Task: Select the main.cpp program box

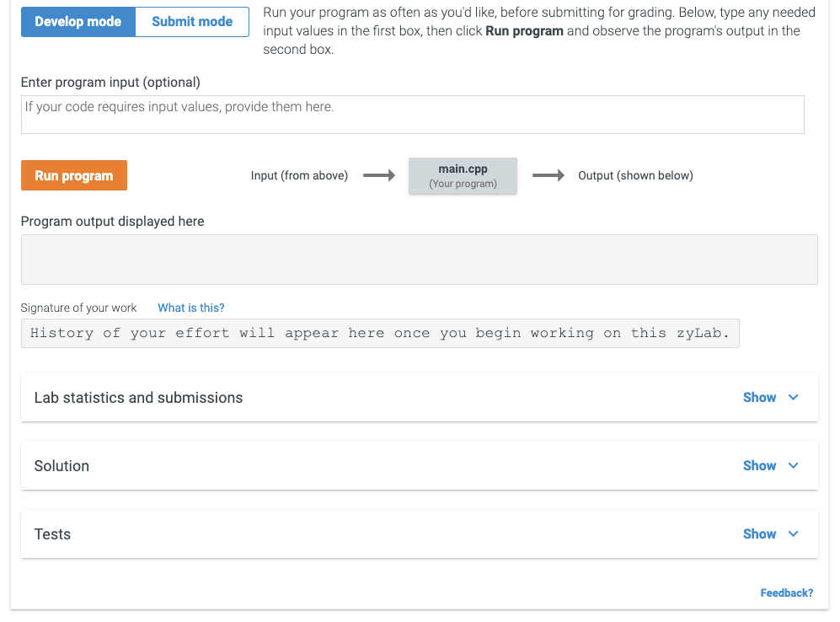Action: click(x=463, y=176)
